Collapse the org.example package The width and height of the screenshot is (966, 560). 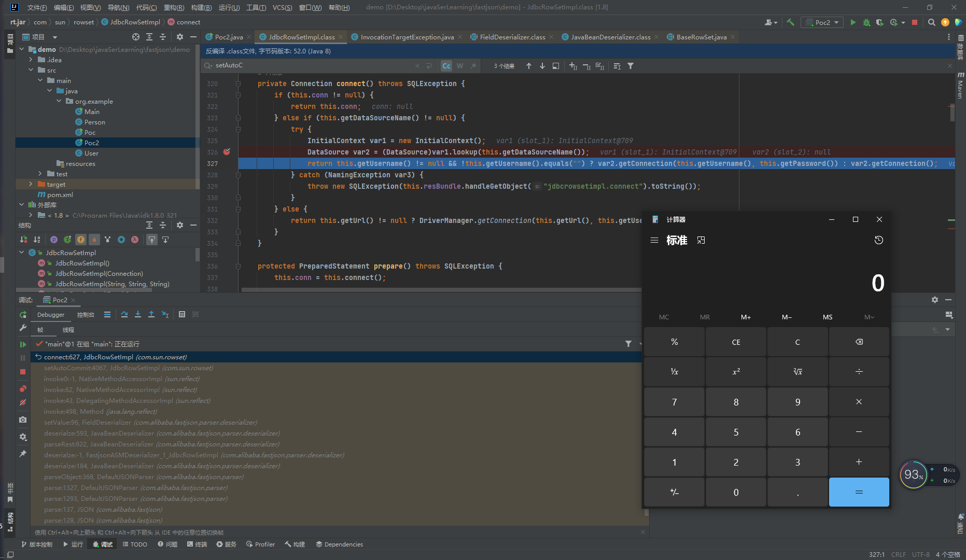[59, 101]
